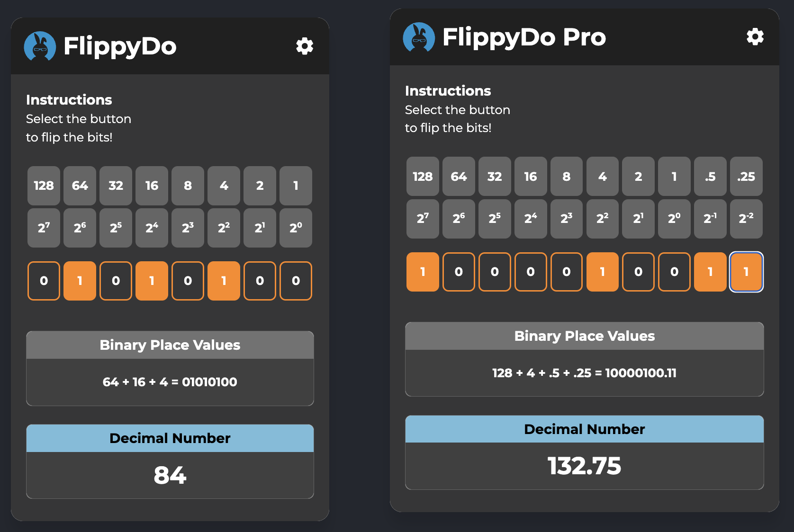Click the FlippyDo rabbit logo
The width and height of the screenshot is (794, 532).
click(40, 46)
